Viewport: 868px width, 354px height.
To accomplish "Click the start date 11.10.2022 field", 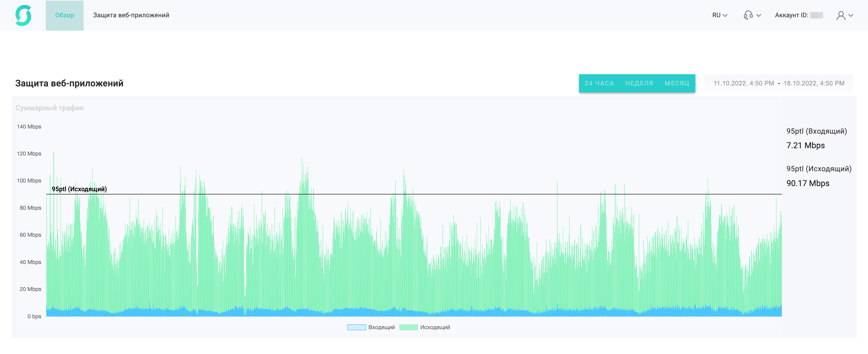I will pos(743,83).
